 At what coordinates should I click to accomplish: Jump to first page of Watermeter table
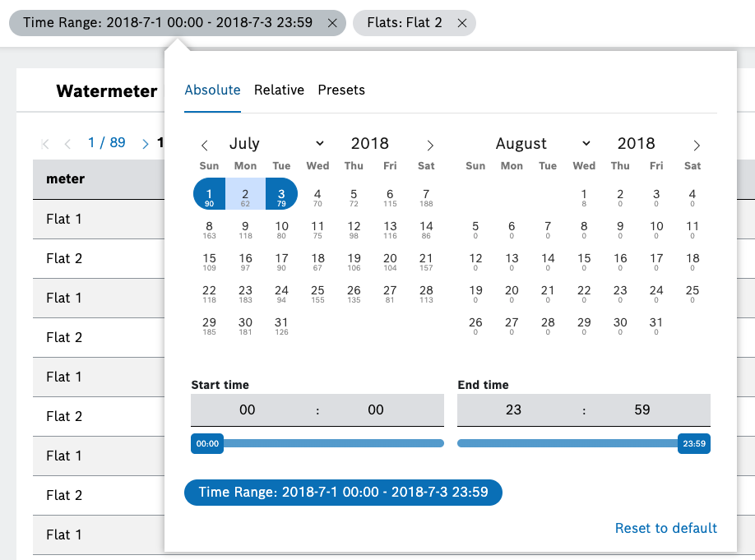[x=45, y=143]
